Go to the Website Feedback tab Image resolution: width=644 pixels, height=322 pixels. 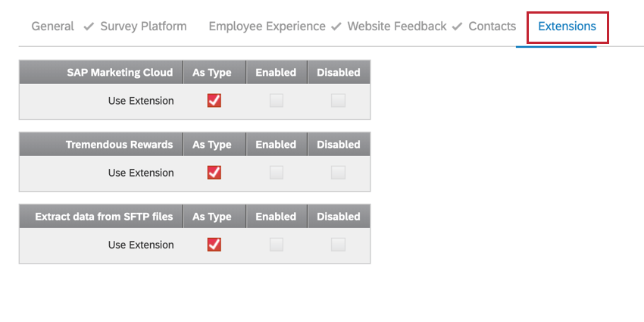(396, 27)
